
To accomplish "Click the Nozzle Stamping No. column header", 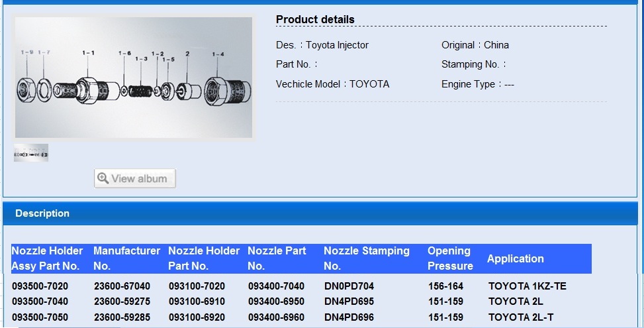I will coord(366,258).
